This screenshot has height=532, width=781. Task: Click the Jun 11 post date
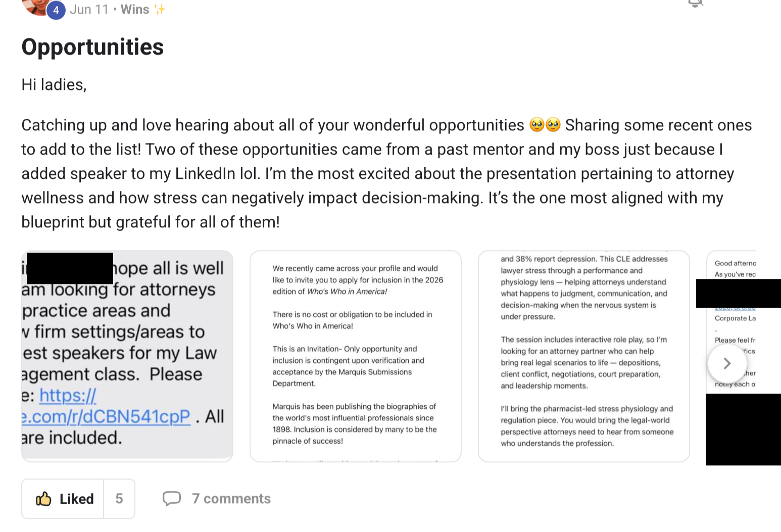tap(89, 9)
